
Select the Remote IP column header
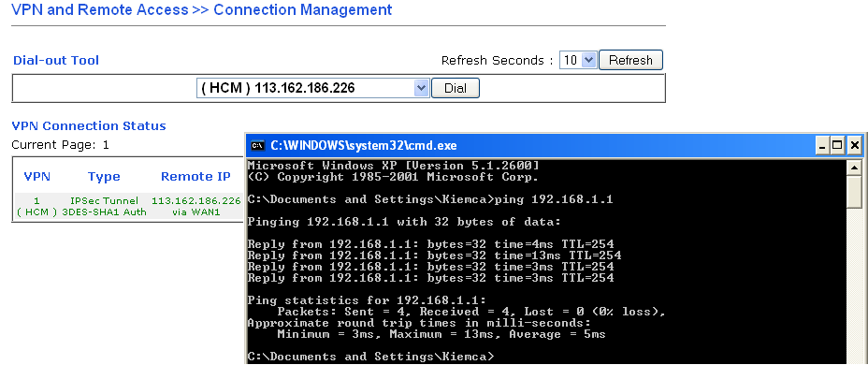pos(195,177)
